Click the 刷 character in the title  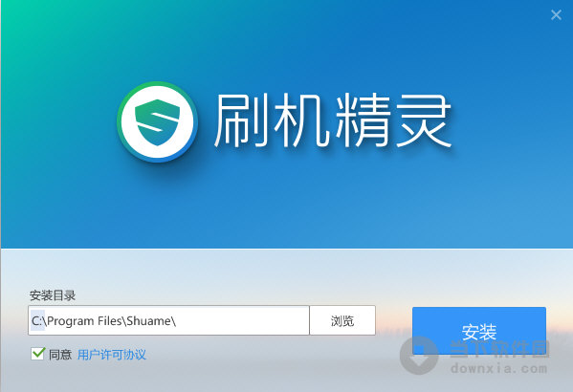pyautogui.click(x=242, y=120)
